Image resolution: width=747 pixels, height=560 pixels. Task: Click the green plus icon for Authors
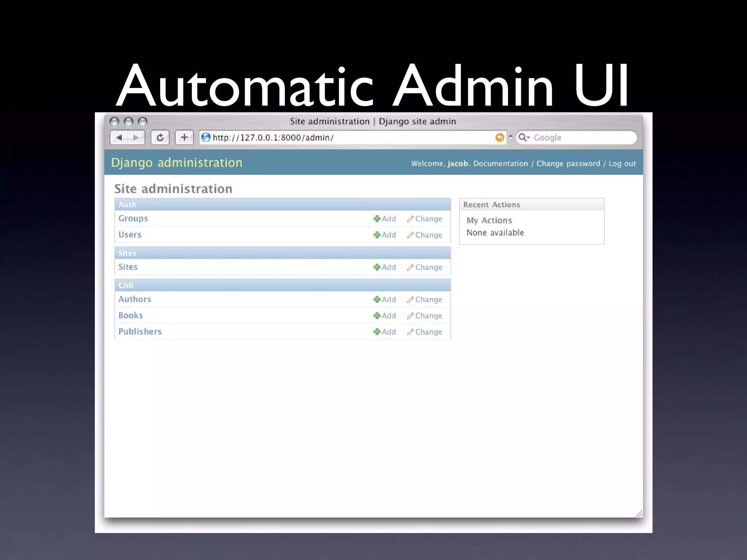coord(377,299)
